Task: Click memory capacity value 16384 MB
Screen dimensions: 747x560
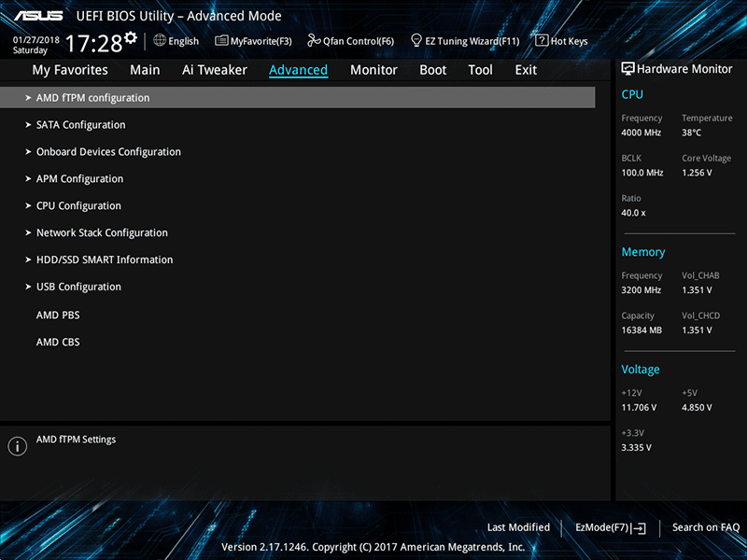Action: click(x=641, y=330)
